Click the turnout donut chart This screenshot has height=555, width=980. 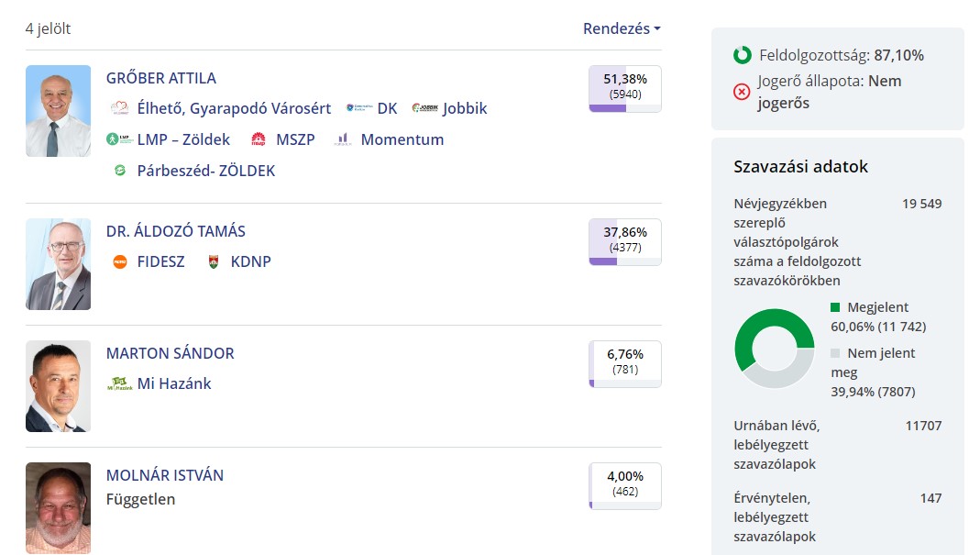(x=774, y=349)
